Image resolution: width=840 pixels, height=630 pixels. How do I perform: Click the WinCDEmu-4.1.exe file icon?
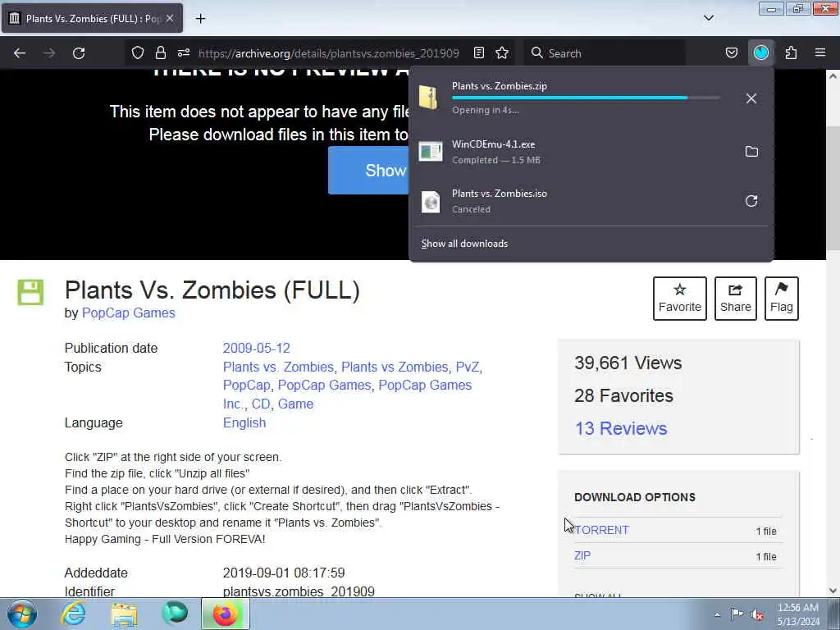click(x=430, y=152)
